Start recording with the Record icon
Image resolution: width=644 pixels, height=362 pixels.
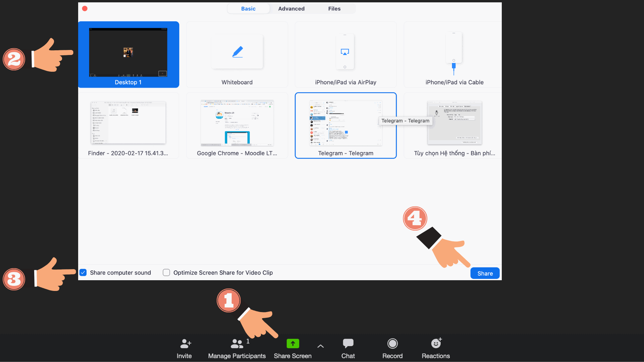coord(392,344)
